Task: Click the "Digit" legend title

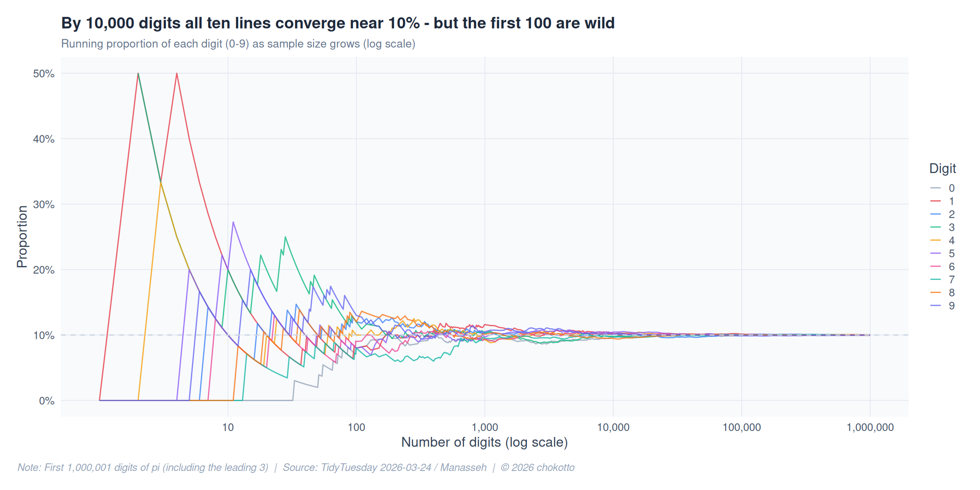Action: pos(942,168)
